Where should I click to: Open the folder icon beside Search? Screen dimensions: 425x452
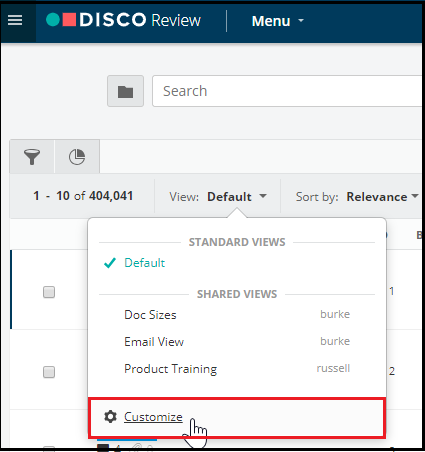coord(126,91)
